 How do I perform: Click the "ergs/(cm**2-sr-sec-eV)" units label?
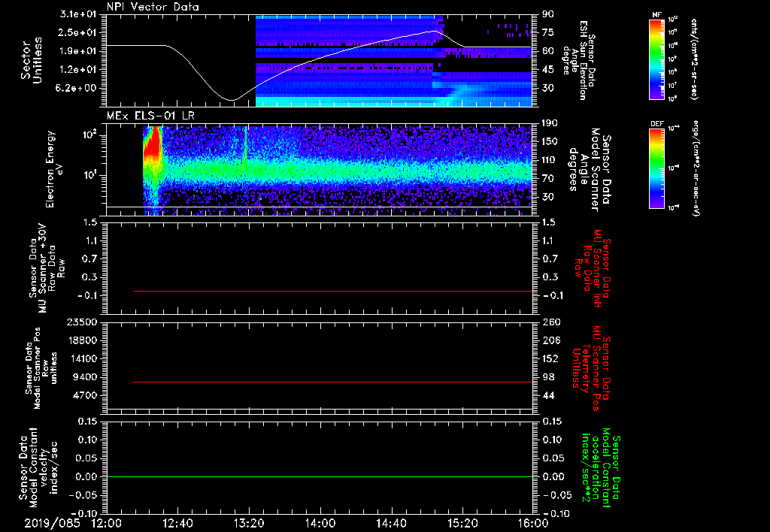coord(696,168)
